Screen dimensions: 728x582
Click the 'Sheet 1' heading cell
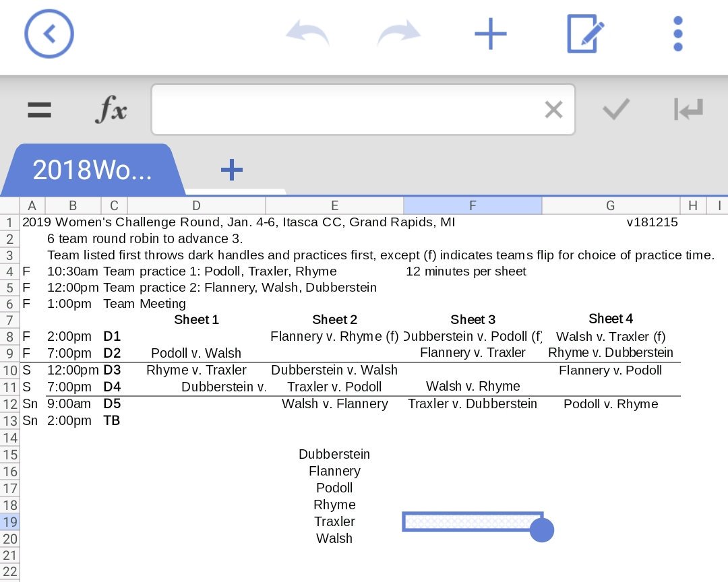196,320
